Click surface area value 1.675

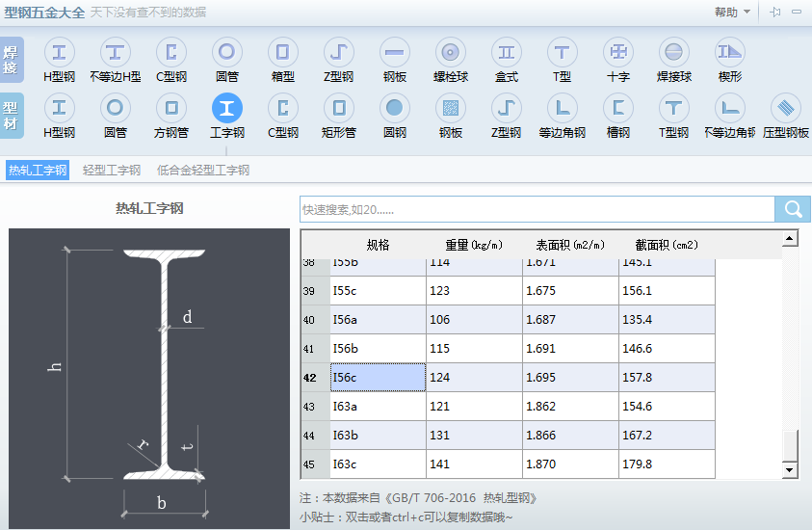570,291
